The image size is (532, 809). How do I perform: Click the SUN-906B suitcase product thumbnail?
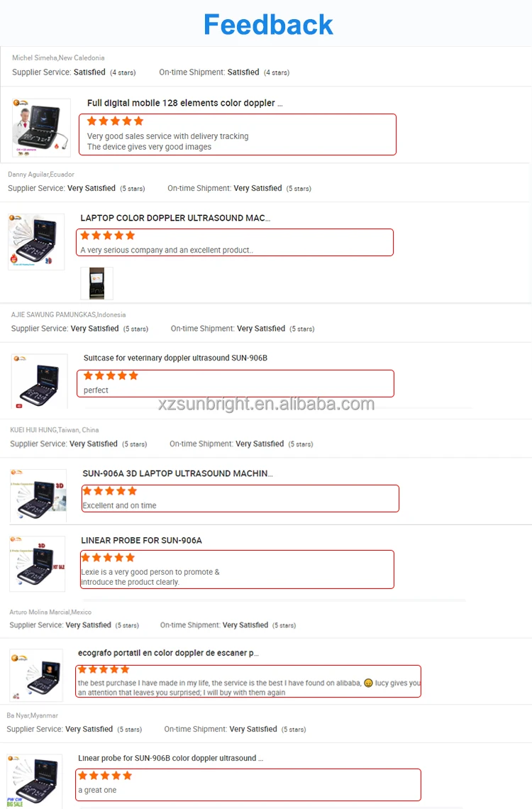tap(39, 381)
